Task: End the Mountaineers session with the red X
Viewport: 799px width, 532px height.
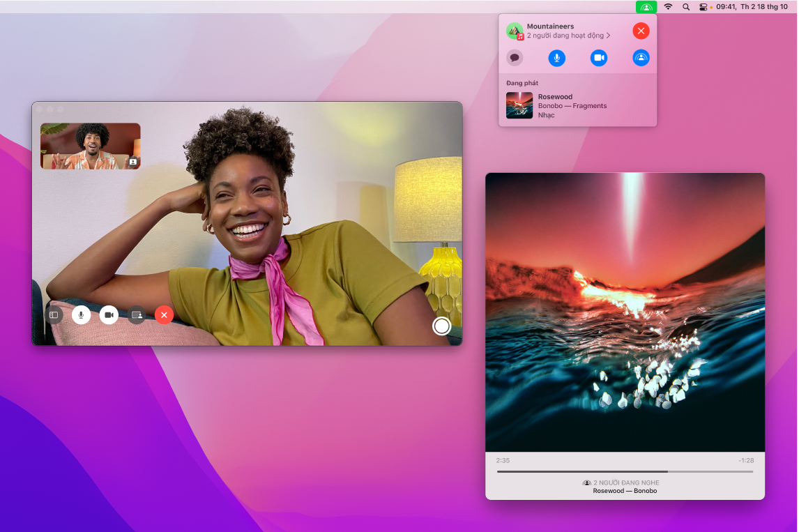Action: (639, 31)
